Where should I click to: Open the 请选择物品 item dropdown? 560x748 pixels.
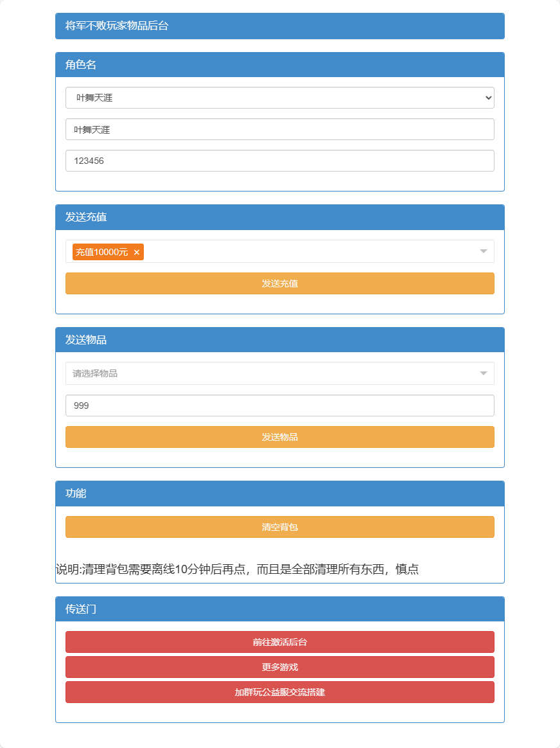pos(280,373)
